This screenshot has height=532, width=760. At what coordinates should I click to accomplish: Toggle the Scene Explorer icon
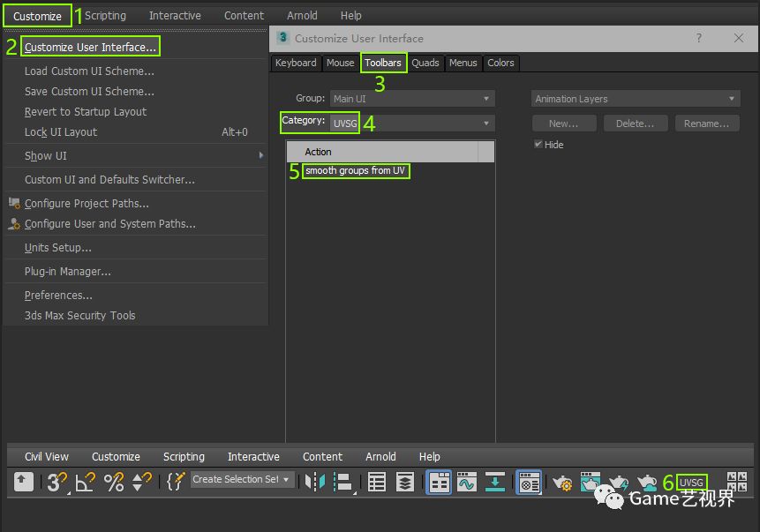click(x=377, y=482)
